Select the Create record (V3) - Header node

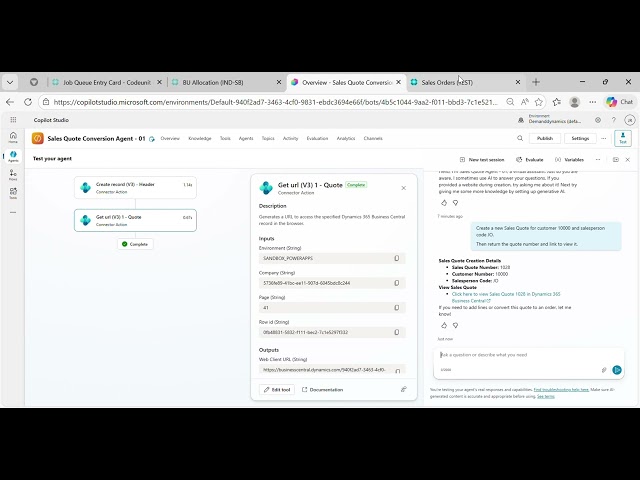tap(135, 188)
